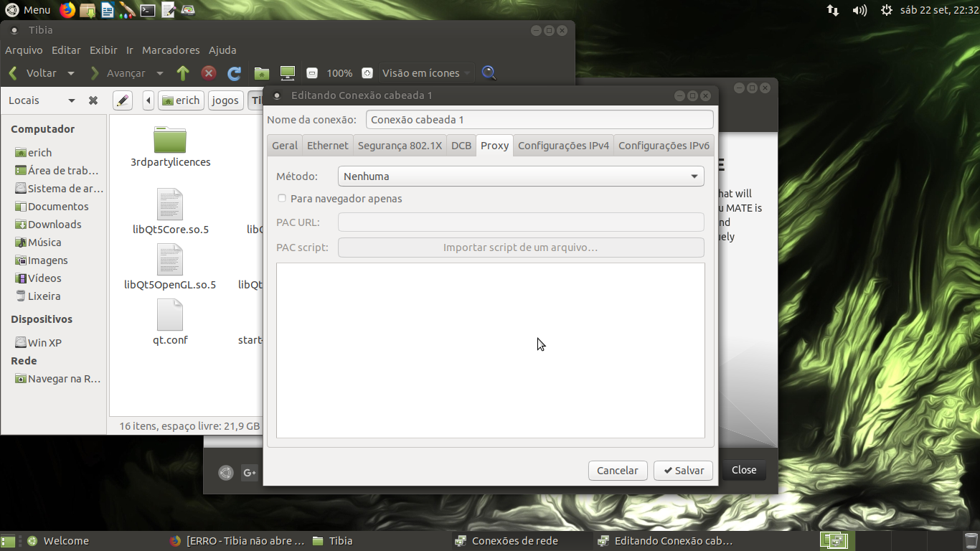Click the Firefox launcher in top panel
Viewport: 980px width, 551px height.
tap(67, 10)
